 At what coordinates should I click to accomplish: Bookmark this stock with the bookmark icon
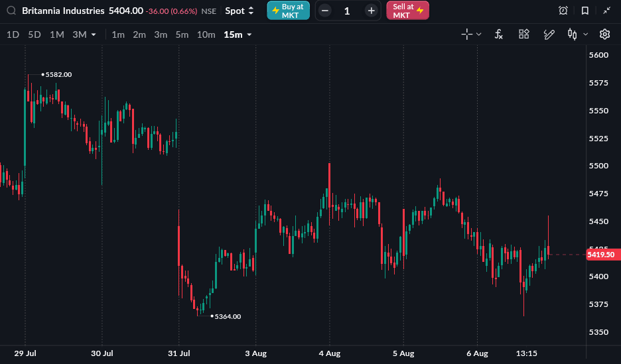(585, 11)
